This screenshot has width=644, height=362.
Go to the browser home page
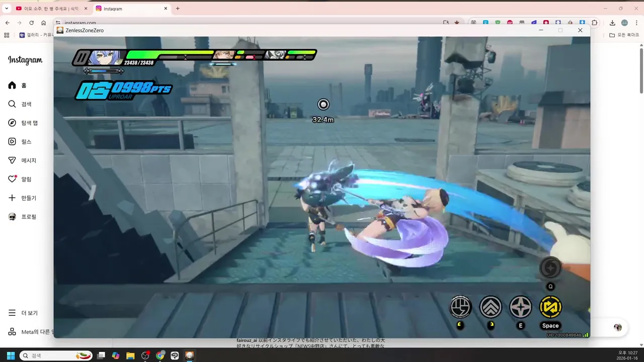pos(44,23)
